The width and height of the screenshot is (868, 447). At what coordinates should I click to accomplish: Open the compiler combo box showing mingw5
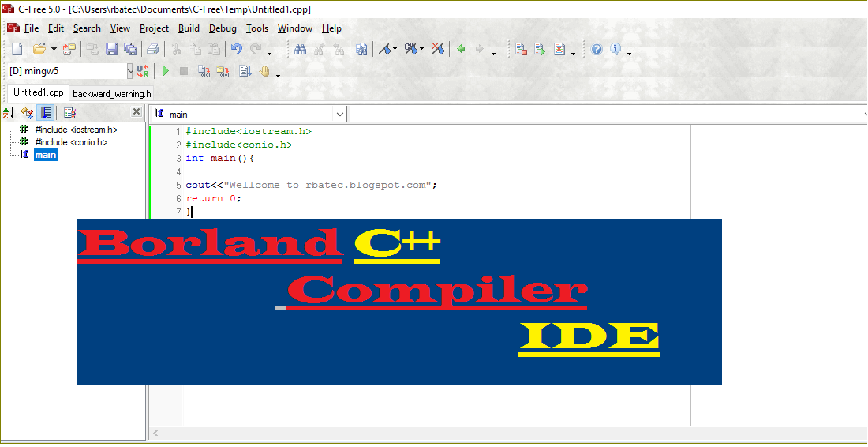(71, 71)
